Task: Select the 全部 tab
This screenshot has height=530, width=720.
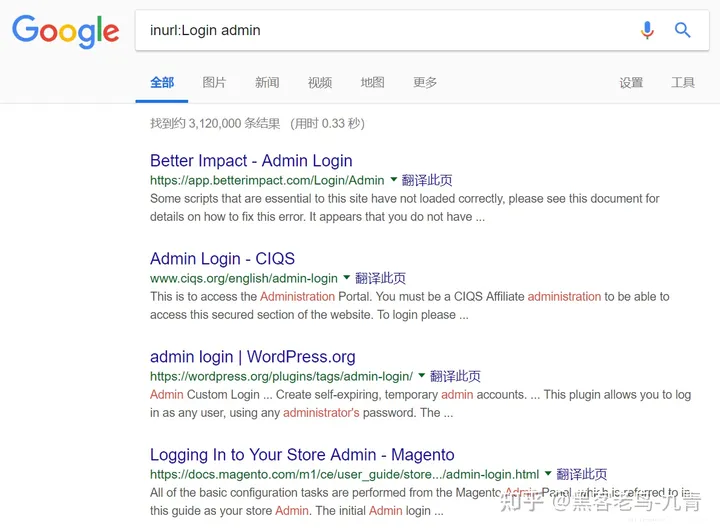Action: pos(162,83)
